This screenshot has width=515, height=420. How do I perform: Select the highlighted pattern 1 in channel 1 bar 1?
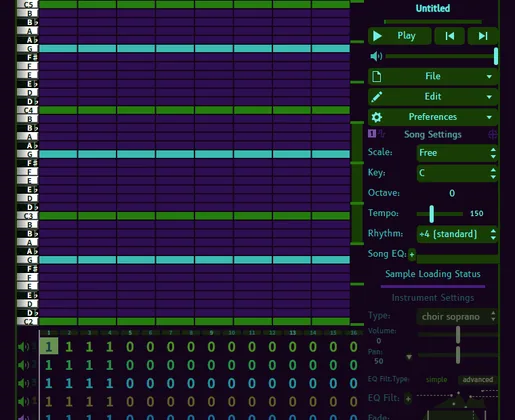click(x=49, y=347)
